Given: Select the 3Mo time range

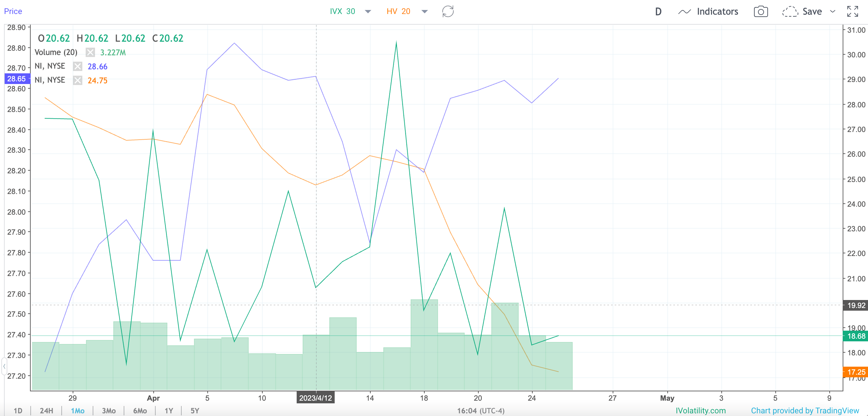Looking at the screenshot, I should [109, 411].
